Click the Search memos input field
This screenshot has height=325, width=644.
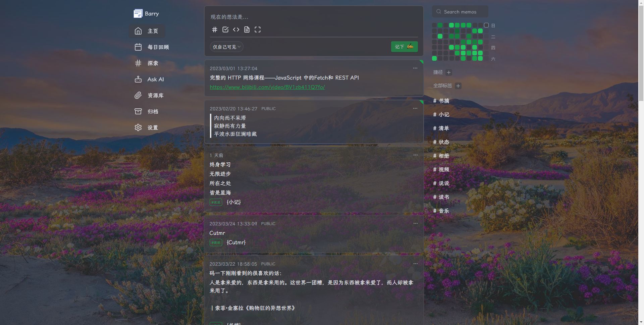pos(460,11)
